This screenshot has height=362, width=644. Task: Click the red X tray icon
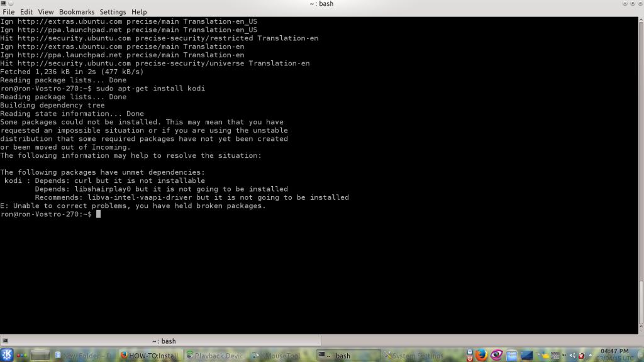click(582, 356)
